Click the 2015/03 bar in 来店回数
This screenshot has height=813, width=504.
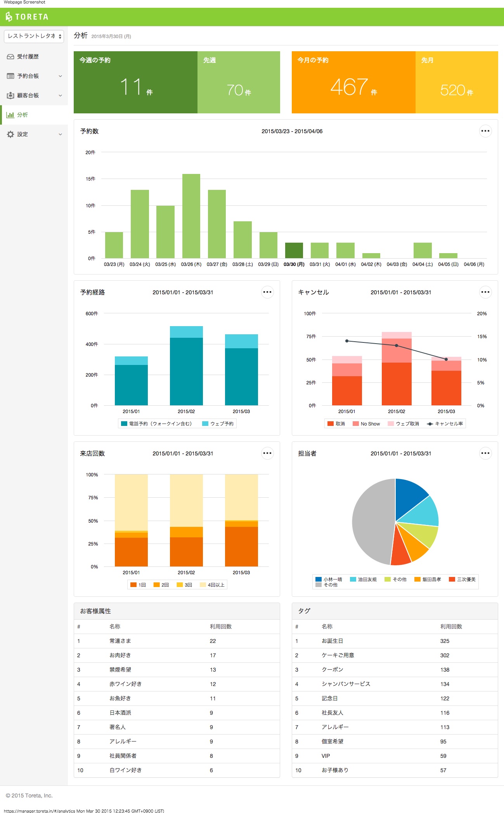pyautogui.click(x=241, y=520)
